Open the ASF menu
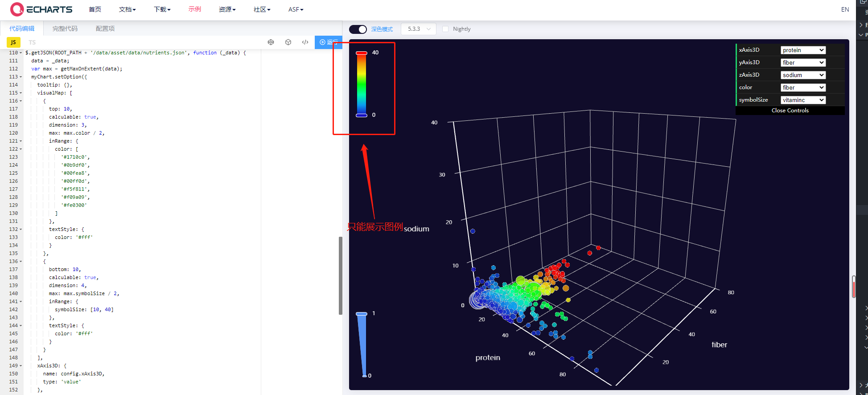Image resolution: width=868 pixels, height=395 pixels. (x=296, y=9)
